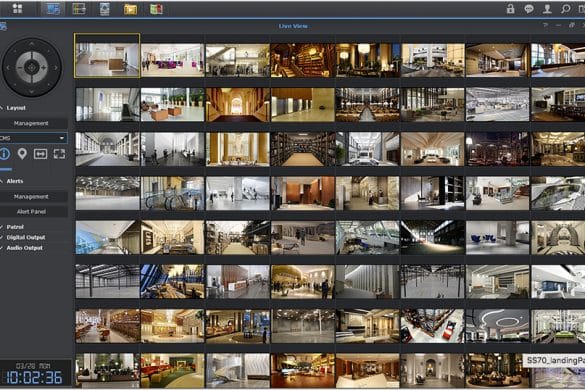This screenshot has width=585, height=390.
Task: Zoom in with PTZ plus button
Action: click(44, 68)
